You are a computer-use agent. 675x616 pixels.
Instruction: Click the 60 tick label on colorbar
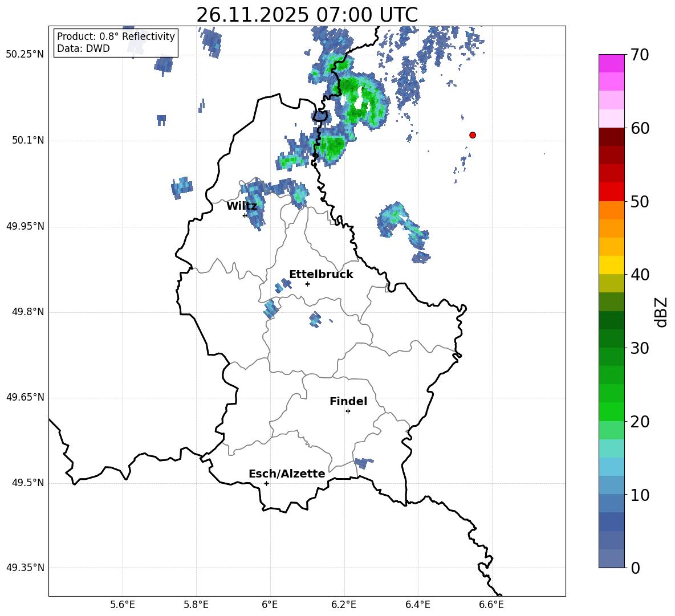pos(639,128)
